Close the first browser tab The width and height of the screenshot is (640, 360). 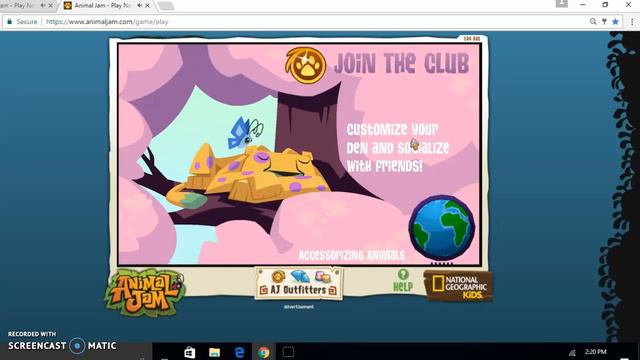[x=51, y=6]
